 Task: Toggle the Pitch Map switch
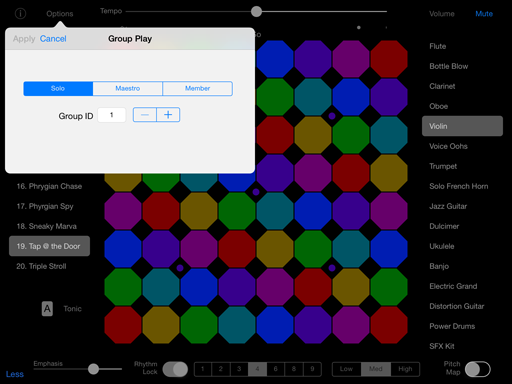[x=478, y=369]
